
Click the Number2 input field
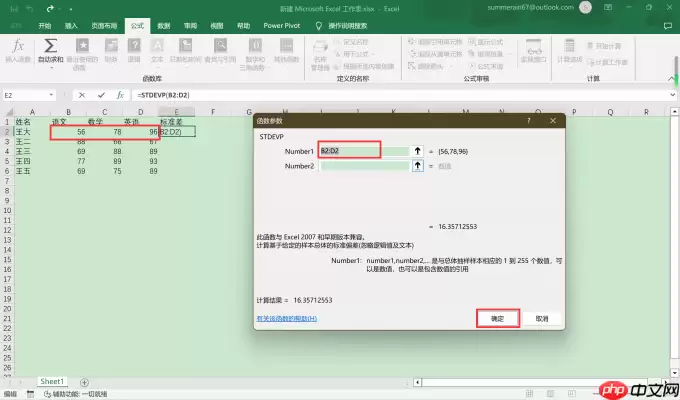click(364, 166)
